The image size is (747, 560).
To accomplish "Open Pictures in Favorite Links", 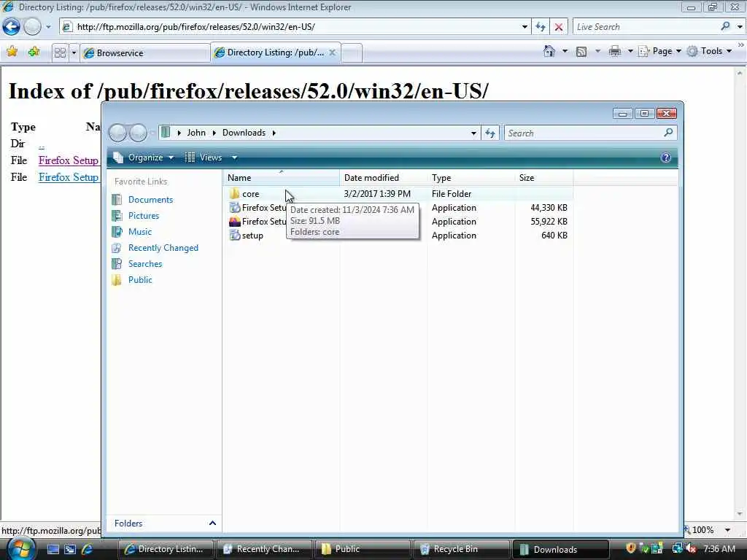I will [x=144, y=216].
